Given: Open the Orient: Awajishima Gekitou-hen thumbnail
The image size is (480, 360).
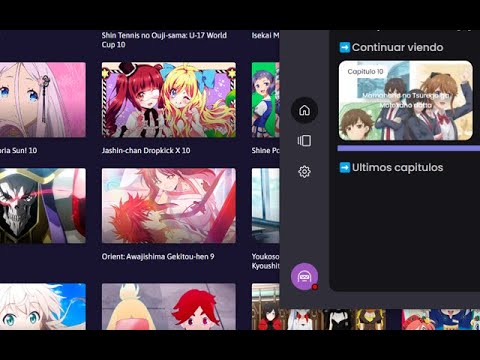Looking at the screenshot, I should 169,206.
